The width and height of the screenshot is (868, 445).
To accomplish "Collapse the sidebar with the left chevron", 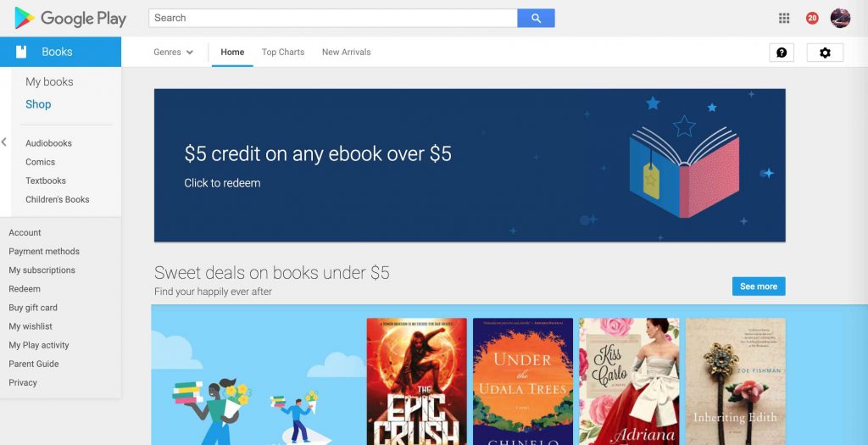I will 4,142.
